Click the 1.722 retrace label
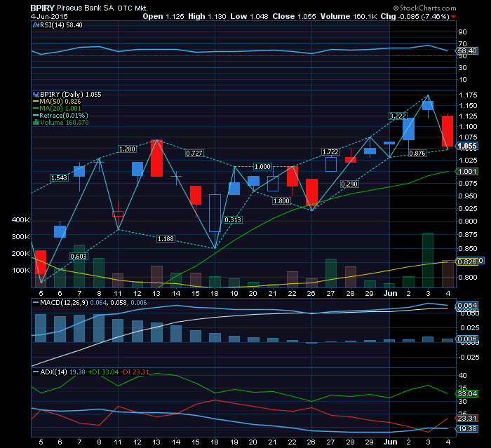Viewport: 491px width, 448px height. click(x=330, y=152)
